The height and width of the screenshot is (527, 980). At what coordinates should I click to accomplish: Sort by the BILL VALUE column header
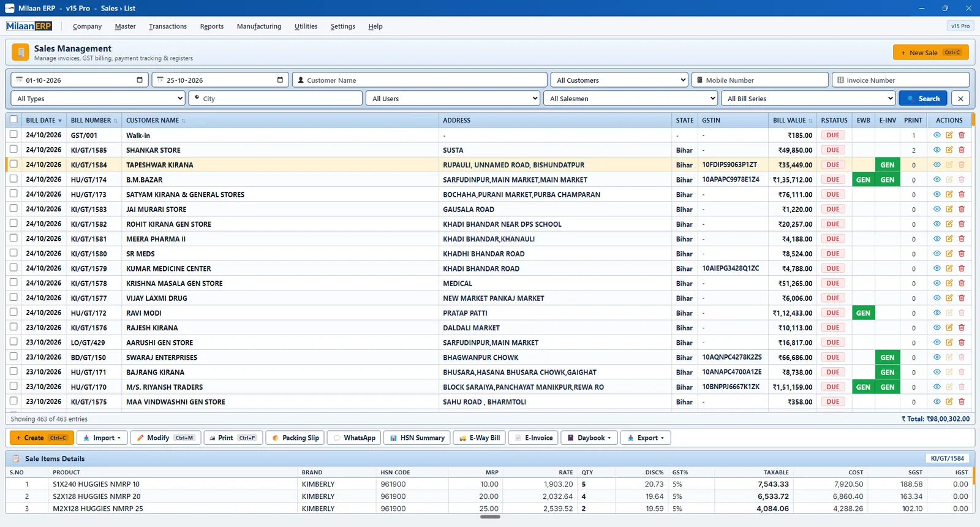(x=792, y=121)
